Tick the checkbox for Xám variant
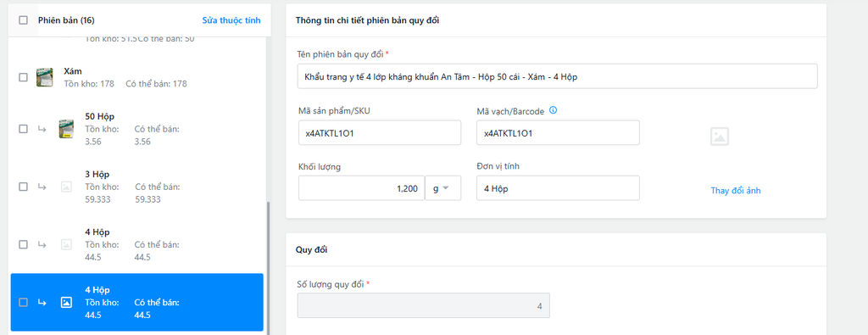The height and width of the screenshot is (335, 868). (x=23, y=77)
